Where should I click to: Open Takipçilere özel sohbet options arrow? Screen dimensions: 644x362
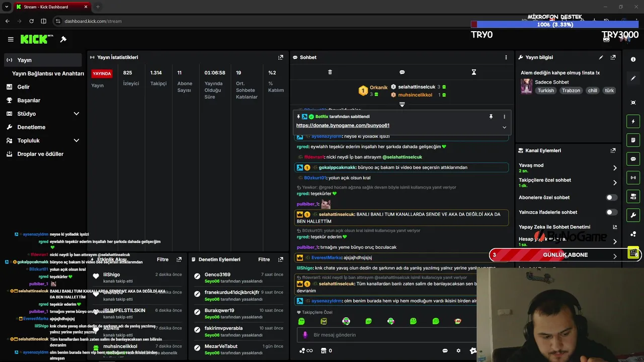[615, 183]
